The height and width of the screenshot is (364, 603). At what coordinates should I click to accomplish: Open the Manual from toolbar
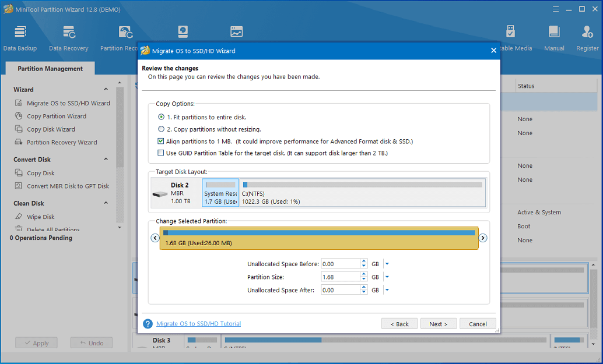click(554, 38)
